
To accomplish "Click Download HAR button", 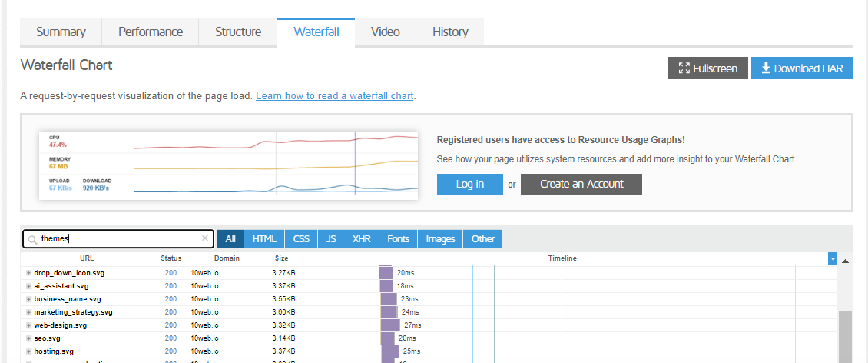I will 802,68.
